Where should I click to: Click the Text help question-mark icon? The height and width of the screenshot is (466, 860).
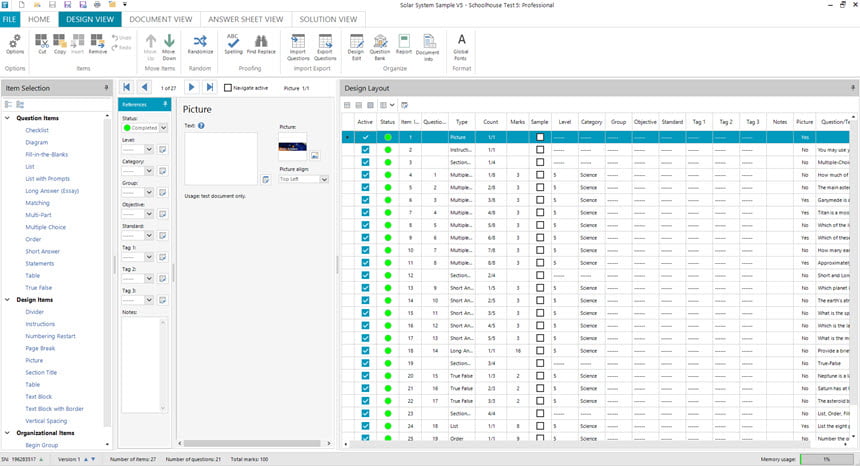201,126
